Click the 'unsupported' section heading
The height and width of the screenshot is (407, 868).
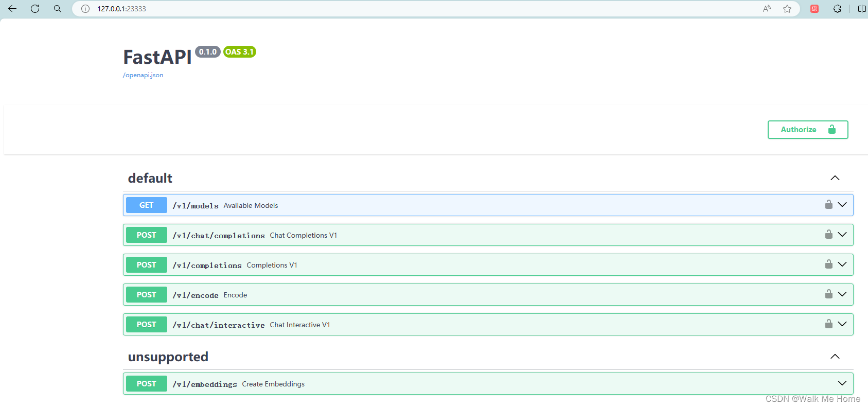coord(168,357)
